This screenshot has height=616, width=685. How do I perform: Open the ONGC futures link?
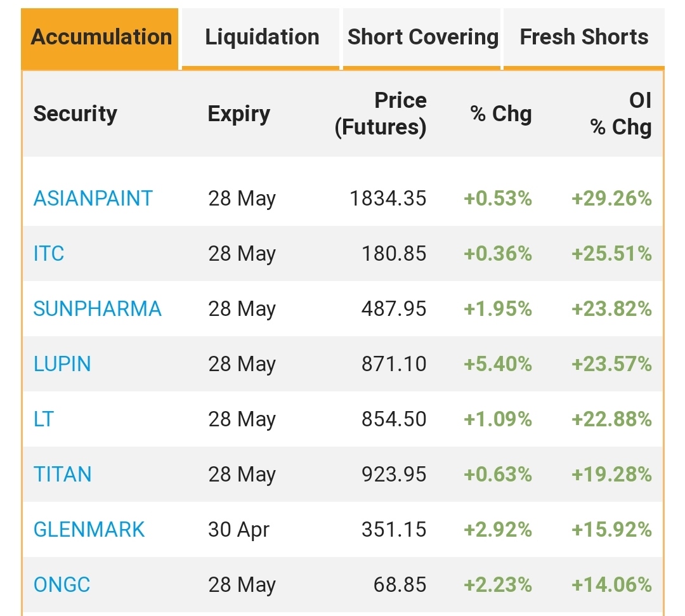pyautogui.click(x=62, y=585)
